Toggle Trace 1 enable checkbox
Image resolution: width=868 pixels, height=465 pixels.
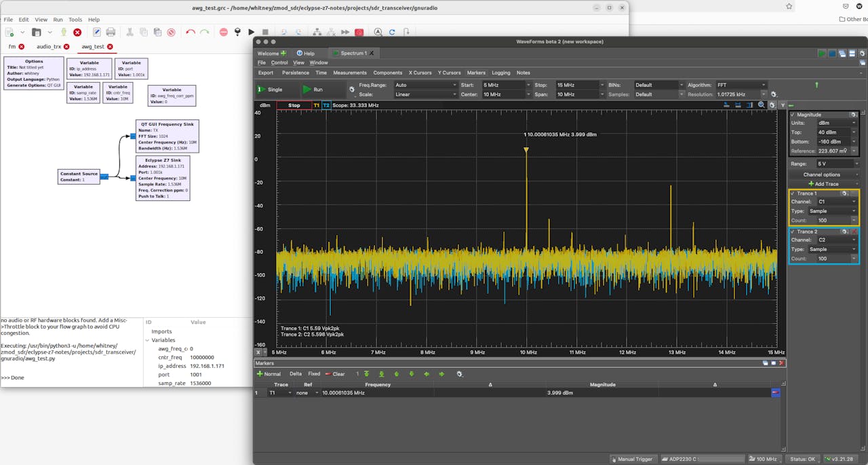pos(793,193)
